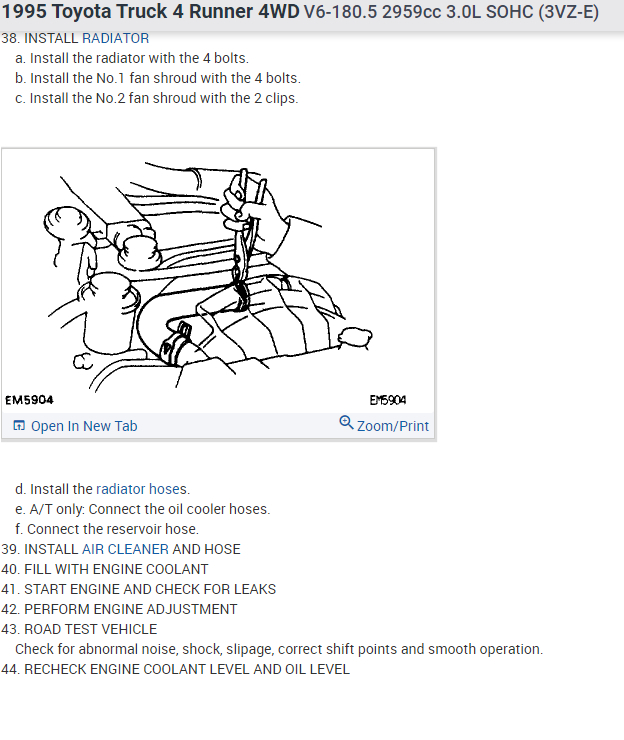Click the 1995 Toyota Truck 4 Runner heading

tap(151, 12)
